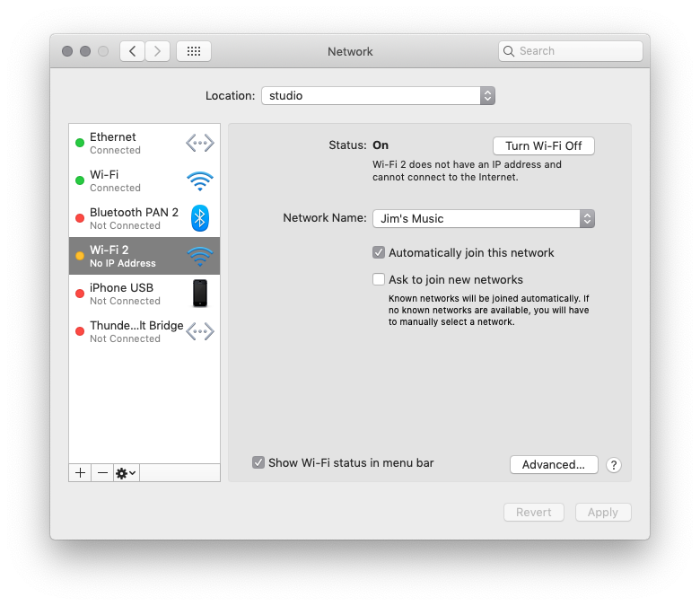The image size is (700, 606).
Task: Click Turn Wi-Fi Off button
Action: coord(543,146)
